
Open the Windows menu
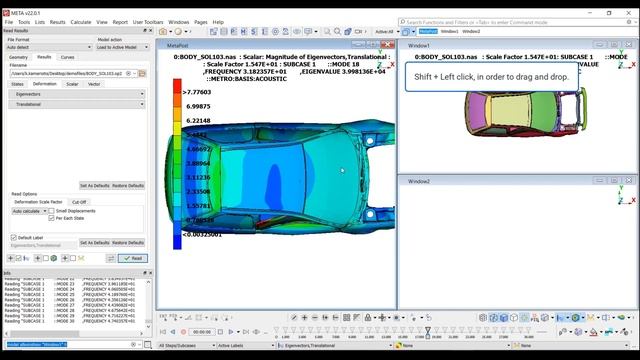tap(179, 22)
